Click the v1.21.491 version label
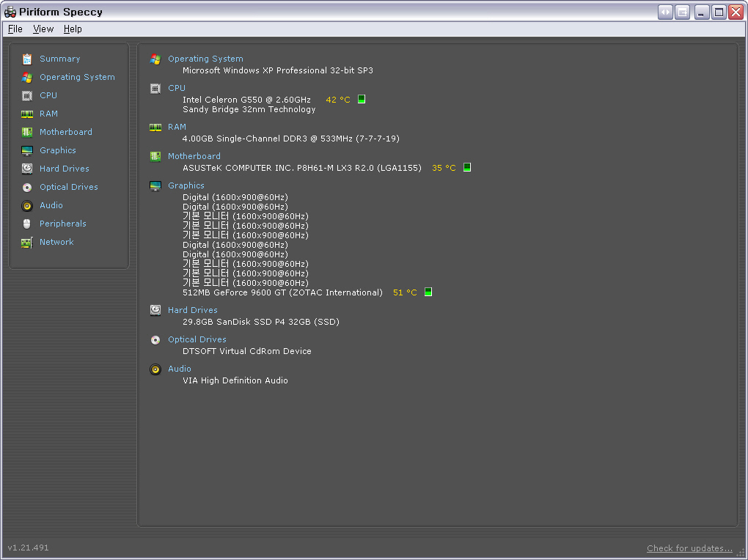This screenshot has height=560, width=748. [28, 548]
